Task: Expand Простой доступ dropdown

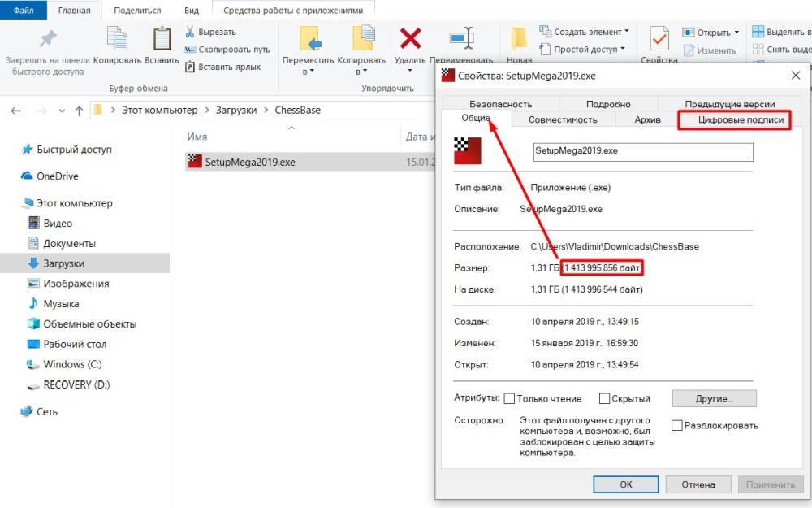Action: (x=623, y=49)
